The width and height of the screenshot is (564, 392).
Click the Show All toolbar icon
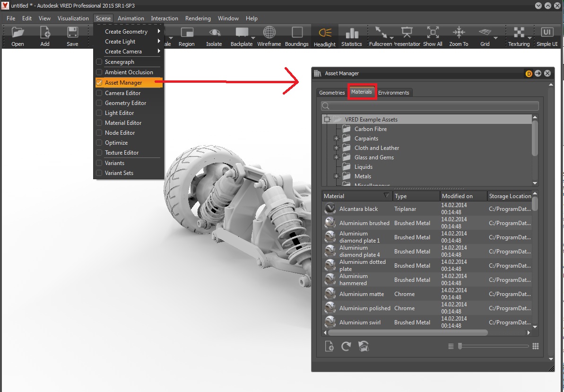(433, 36)
